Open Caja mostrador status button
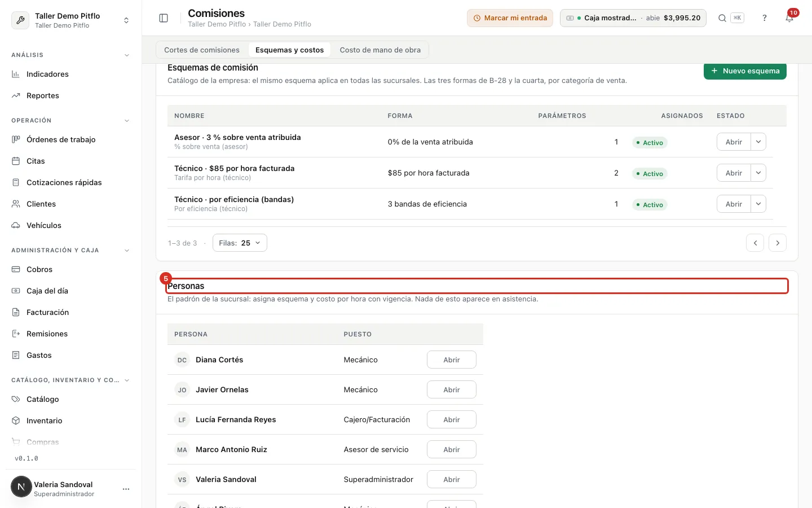 click(633, 18)
